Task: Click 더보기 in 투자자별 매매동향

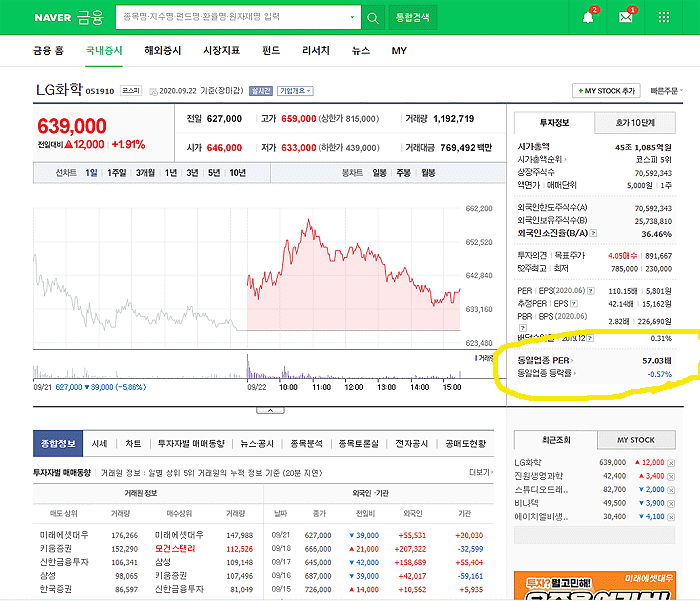Action: 481,472
